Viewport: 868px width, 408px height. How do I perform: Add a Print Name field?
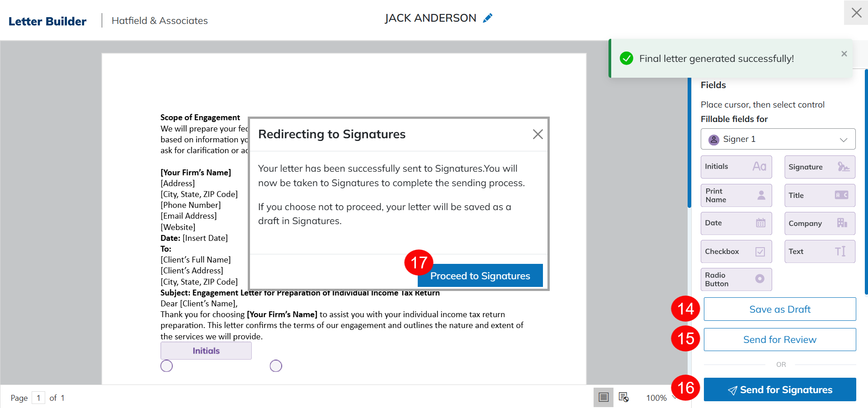736,195
